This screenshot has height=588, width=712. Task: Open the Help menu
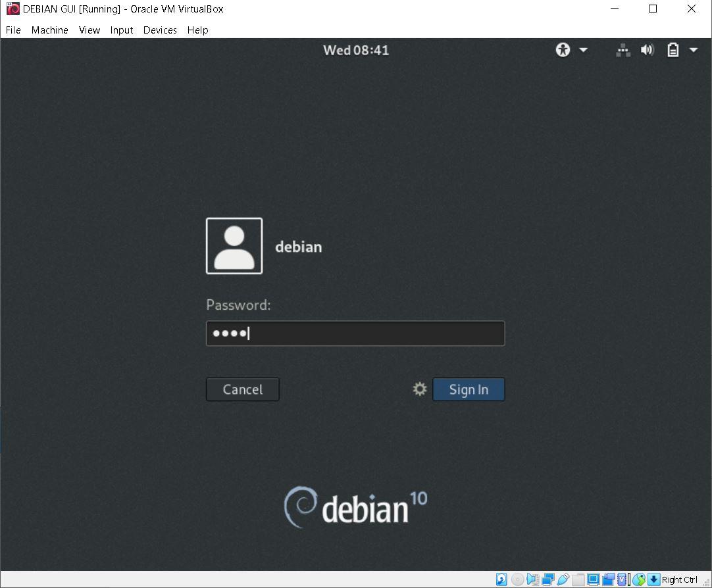(x=197, y=30)
